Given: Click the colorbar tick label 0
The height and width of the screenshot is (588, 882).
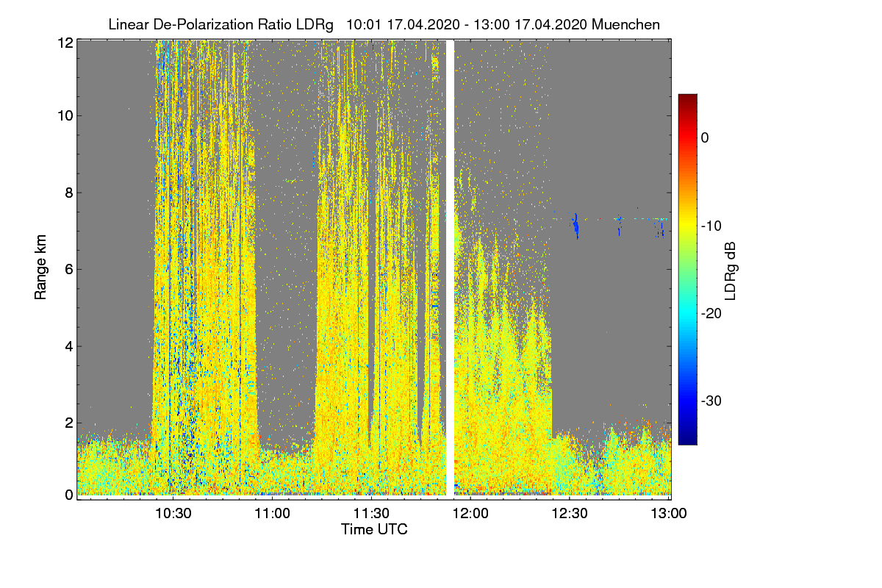Looking at the screenshot, I should [705, 137].
